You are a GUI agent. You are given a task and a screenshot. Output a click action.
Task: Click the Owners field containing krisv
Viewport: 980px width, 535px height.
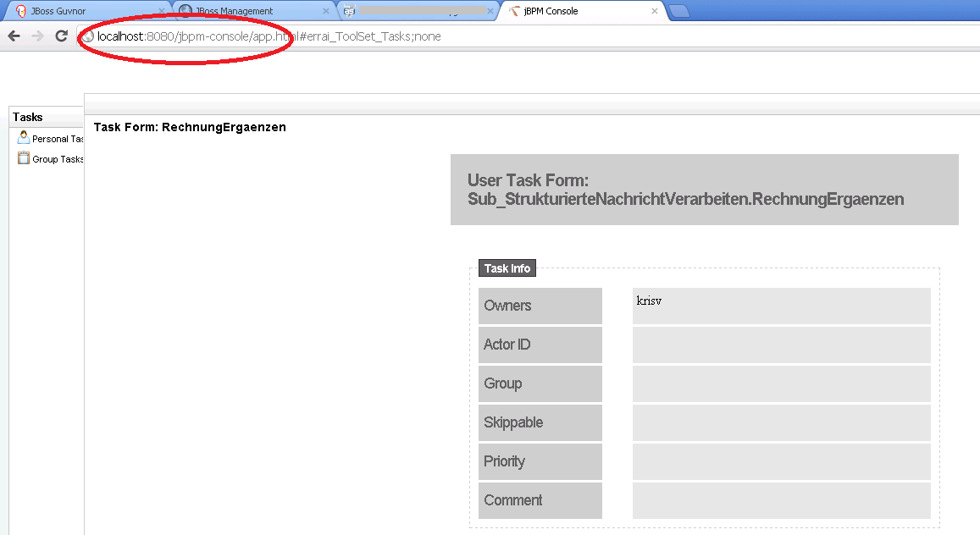click(781, 306)
